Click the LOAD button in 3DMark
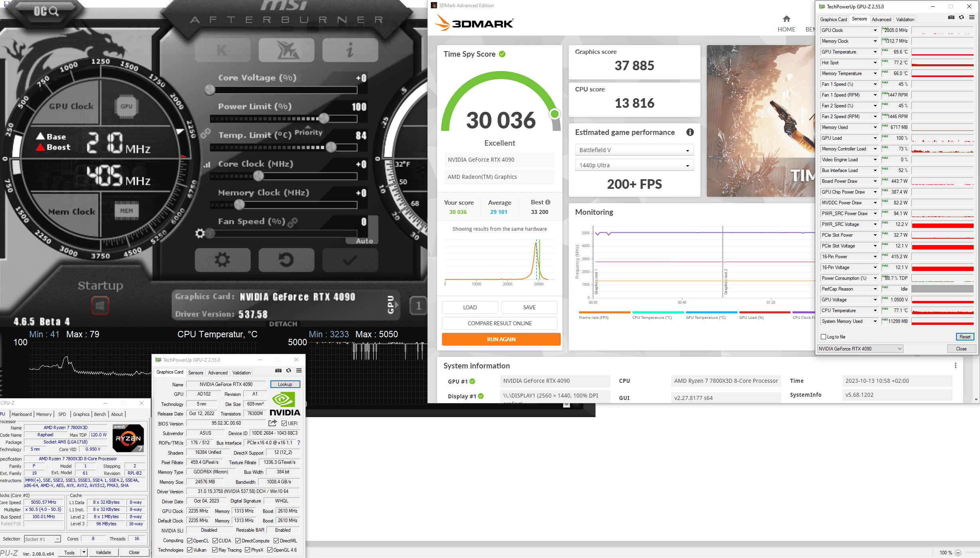This screenshot has height=558, width=980. tap(470, 307)
